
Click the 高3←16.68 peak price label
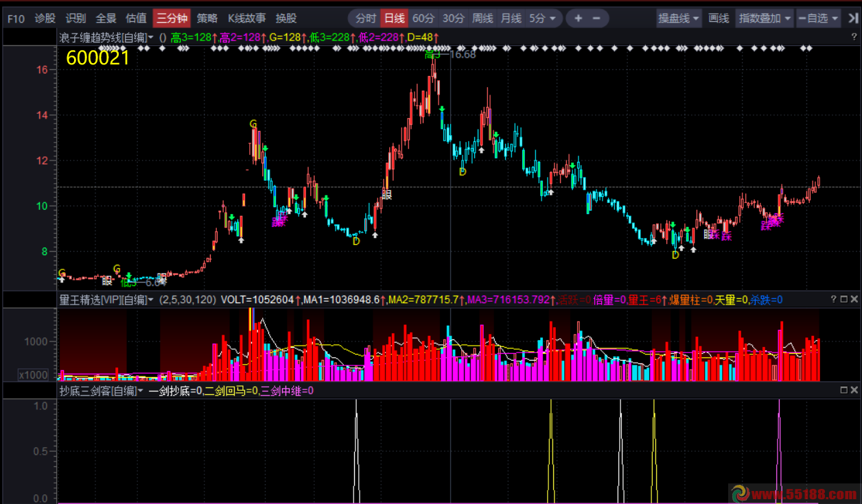pyautogui.click(x=450, y=54)
